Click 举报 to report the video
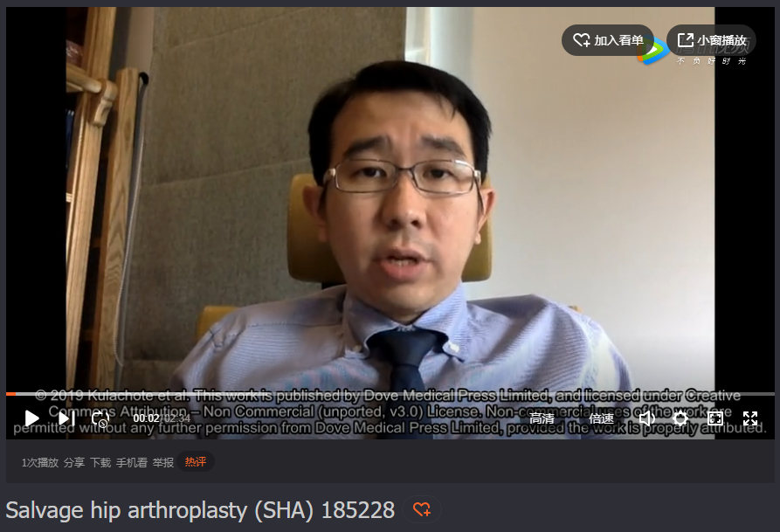This screenshot has width=780, height=532. (163, 462)
